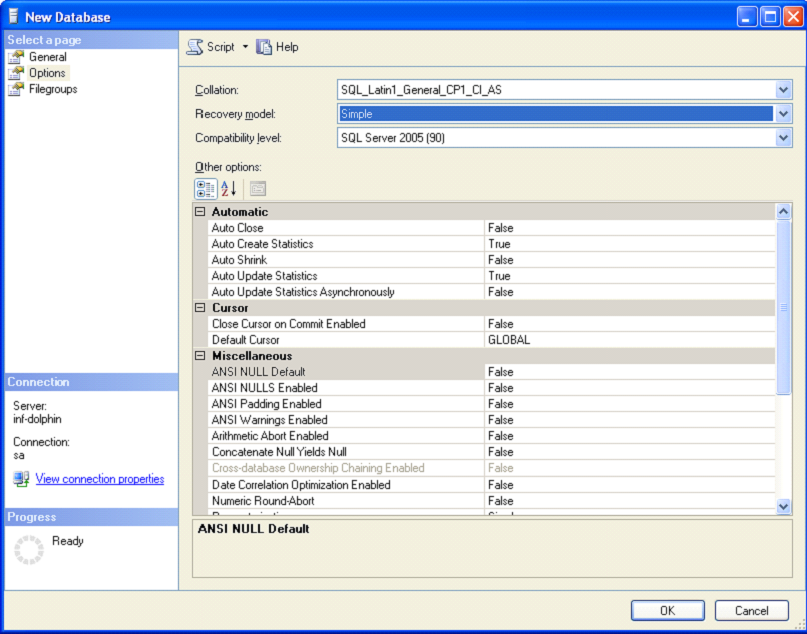Image resolution: width=807 pixels, height=634 pixels.
Task: Click the options list scrollbar down arrow
Action: (x=783, y=507)
